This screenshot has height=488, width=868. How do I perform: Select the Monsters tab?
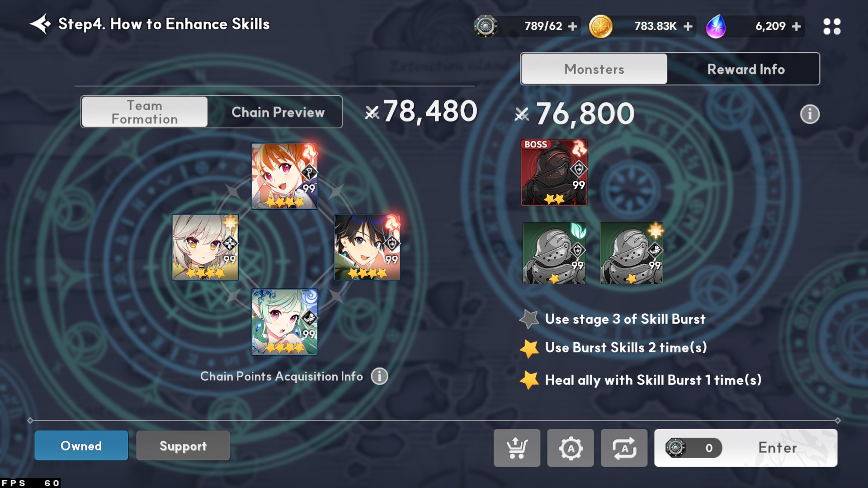594,69
